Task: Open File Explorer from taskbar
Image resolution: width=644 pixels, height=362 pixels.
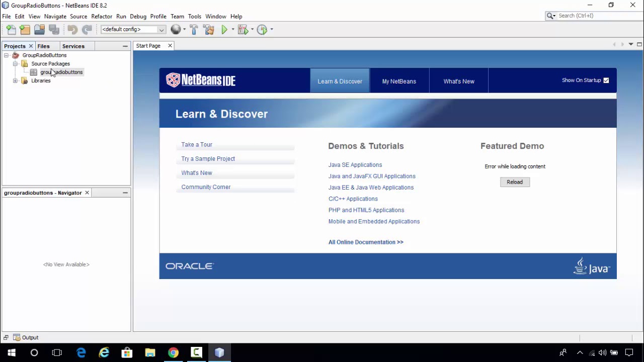Action: tap(150, 353)
